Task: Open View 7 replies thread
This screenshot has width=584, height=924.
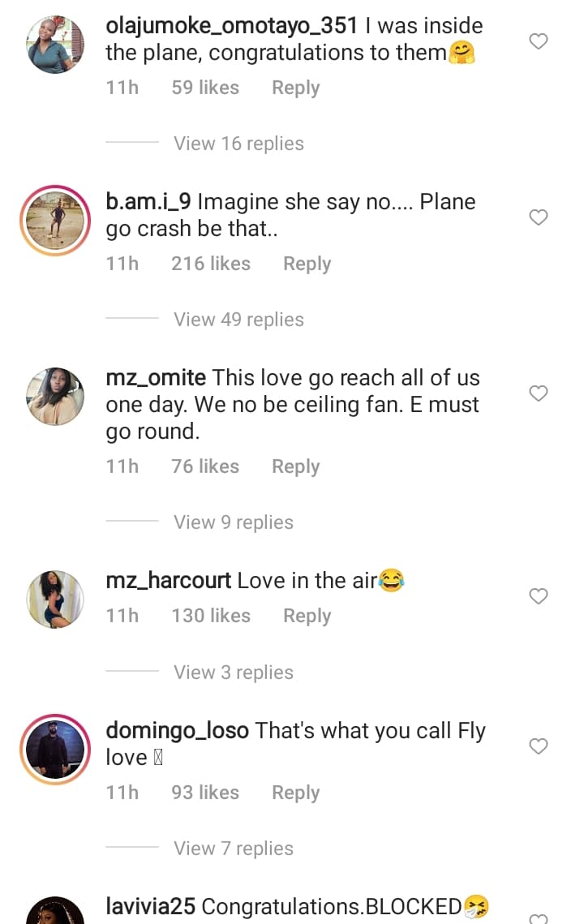Action: (233, 849)
